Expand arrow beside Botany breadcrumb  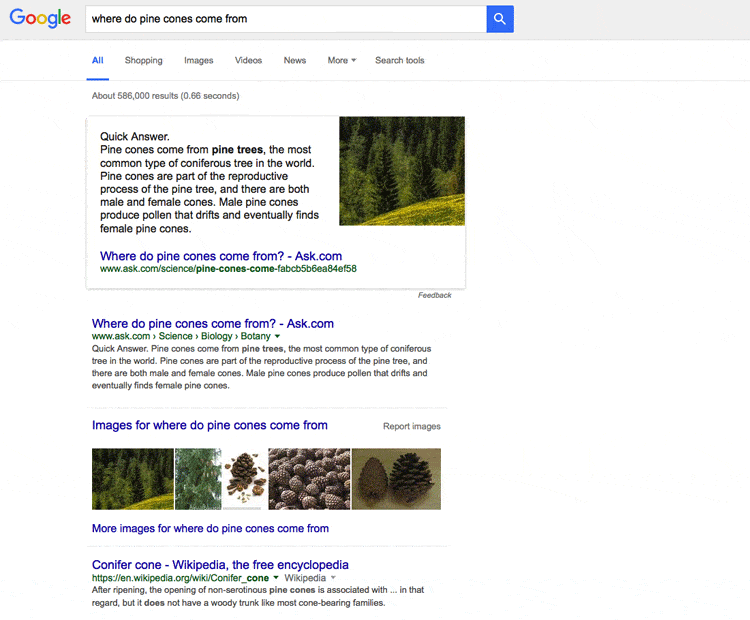[277, 336]
